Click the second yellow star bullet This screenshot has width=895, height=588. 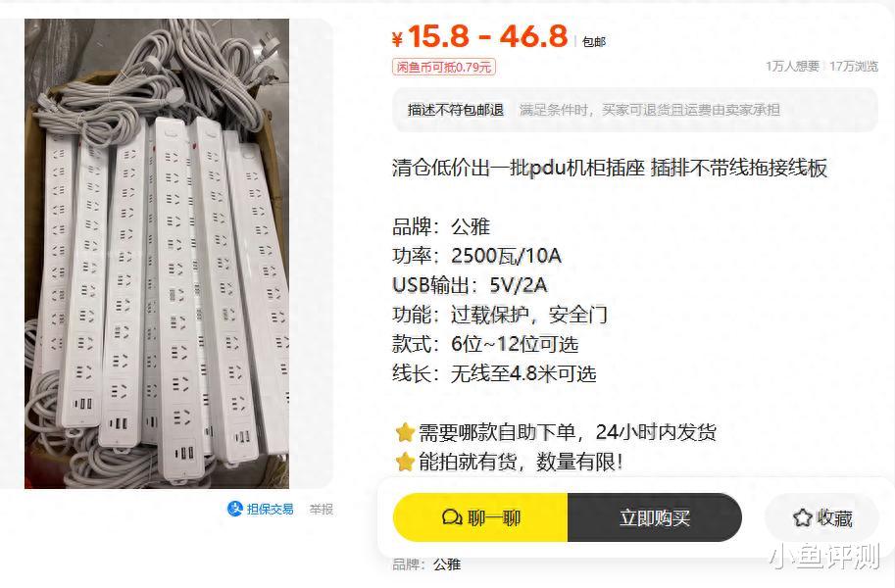point(405,462)
